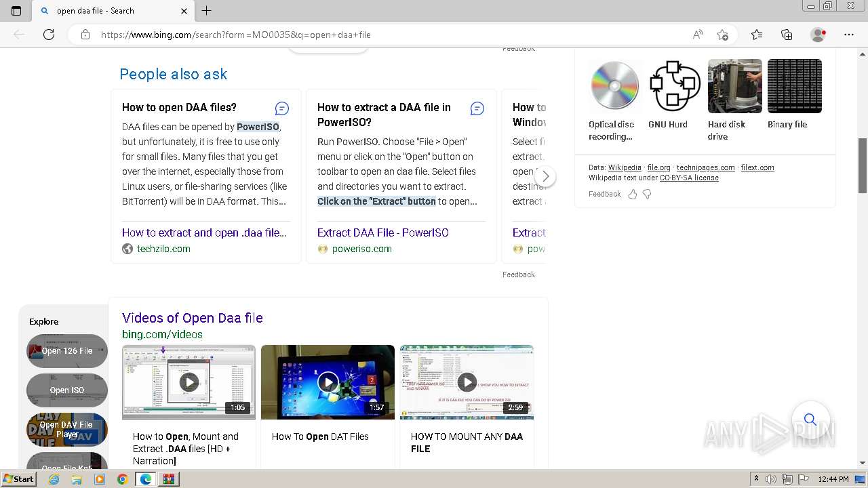Open the Wikipedia data source link
The height and width of the screenshot is (488, 868).
pos(625,167)
